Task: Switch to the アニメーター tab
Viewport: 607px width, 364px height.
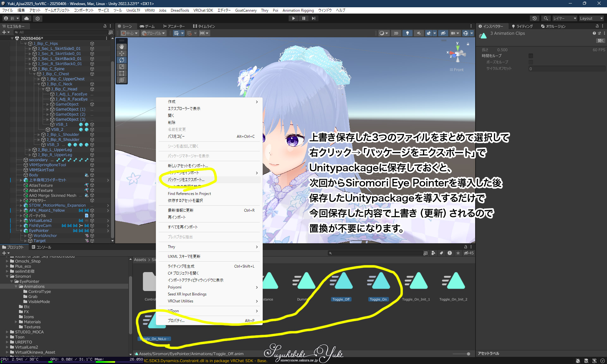Action: [x=174, y=26]
